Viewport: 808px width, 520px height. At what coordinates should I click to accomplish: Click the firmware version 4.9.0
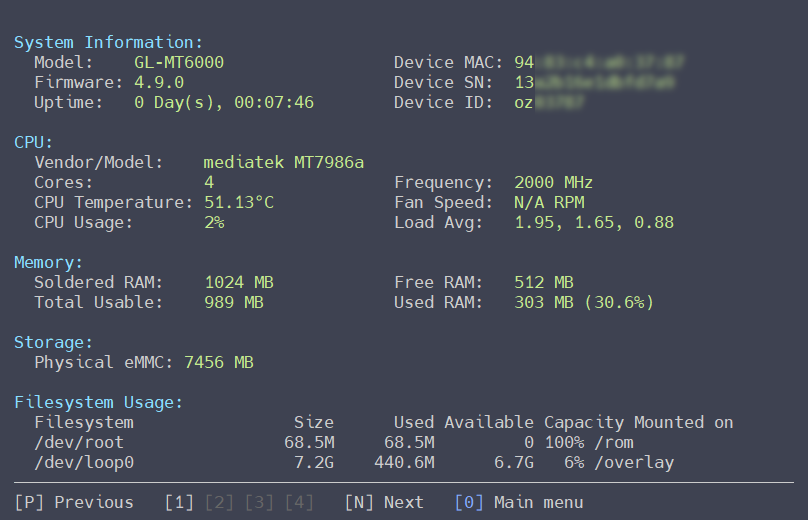point(159,82)
